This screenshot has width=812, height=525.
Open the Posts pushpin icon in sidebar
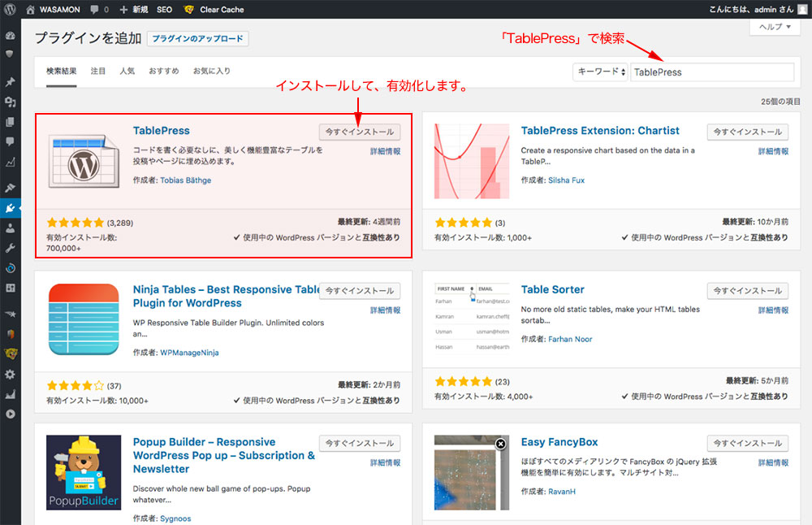coord(10,82)
